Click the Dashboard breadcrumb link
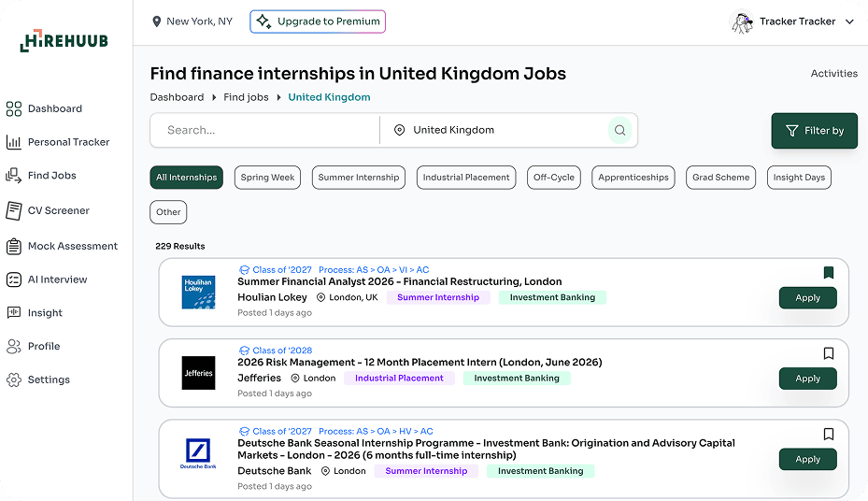Viewport: 868px width, 501px height. (177, 97)
